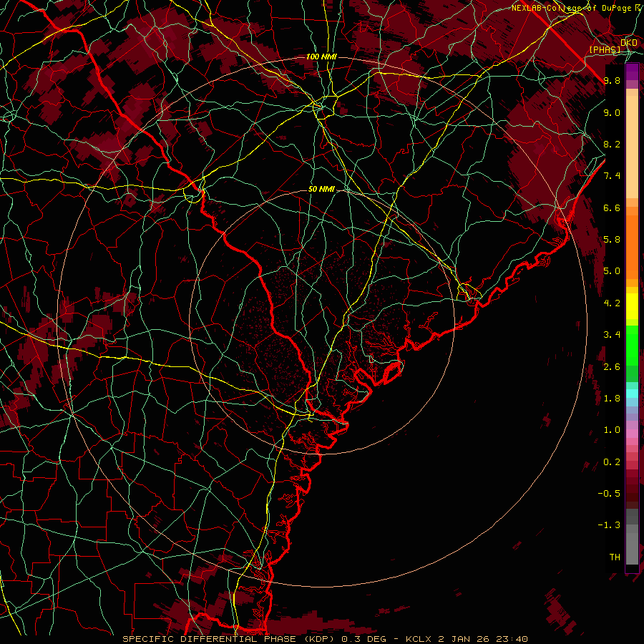Click the -0.5 value on the color scale
This screenshot has width=644, height=644.
click(609, 494)
